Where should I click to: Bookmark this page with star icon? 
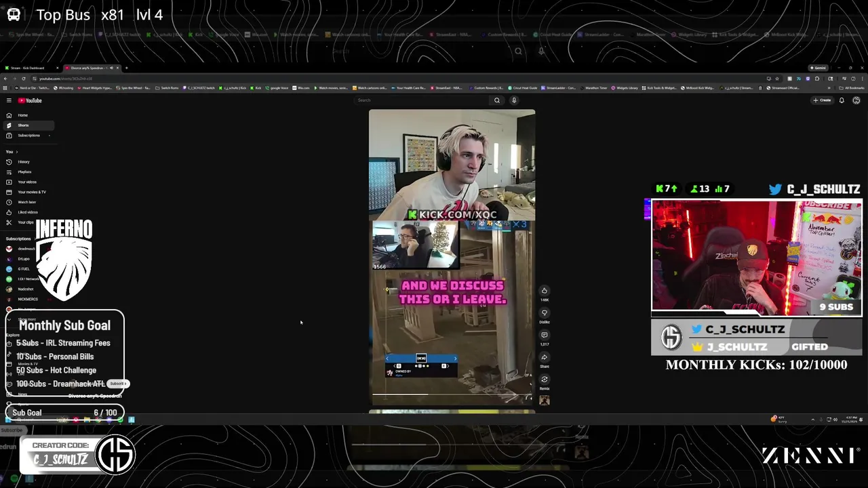point(777,79)
